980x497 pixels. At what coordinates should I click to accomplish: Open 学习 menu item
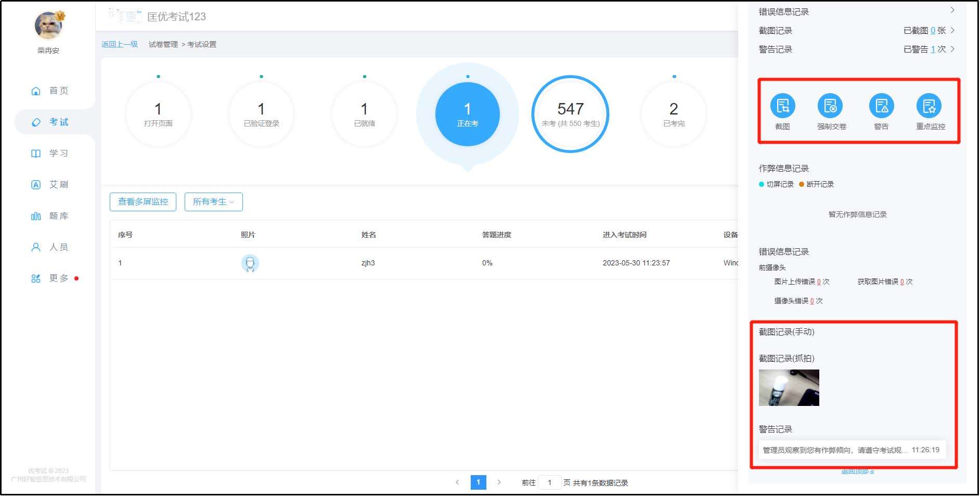click(50, 154)
